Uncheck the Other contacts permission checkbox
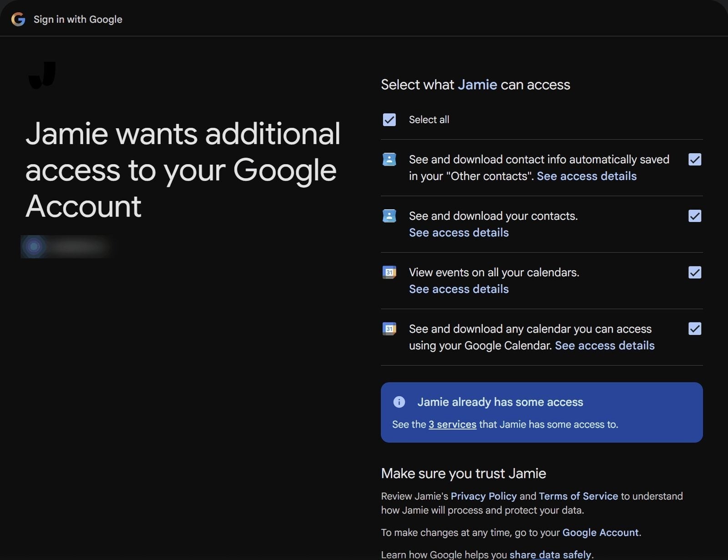Viewport: 728px width, 560px height. click(695, 159)
